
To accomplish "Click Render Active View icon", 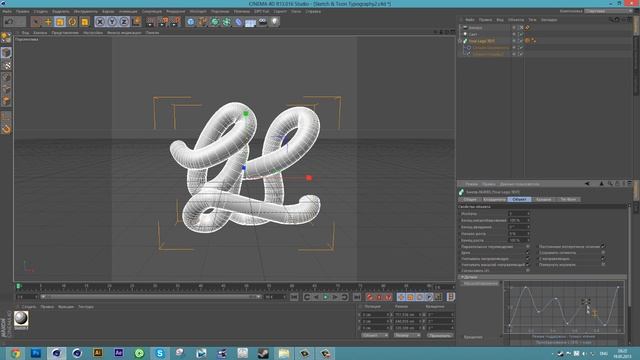I will click(151, 21).
